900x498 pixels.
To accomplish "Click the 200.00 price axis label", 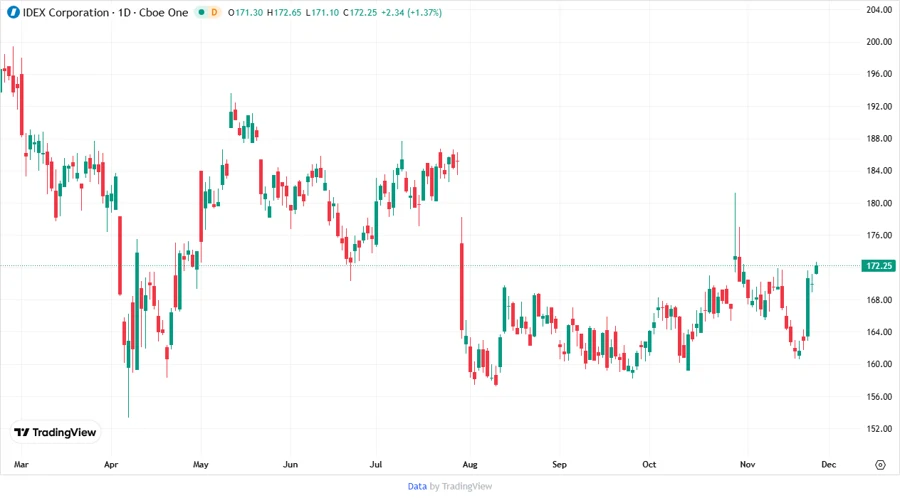I will [x=879, y=42].
